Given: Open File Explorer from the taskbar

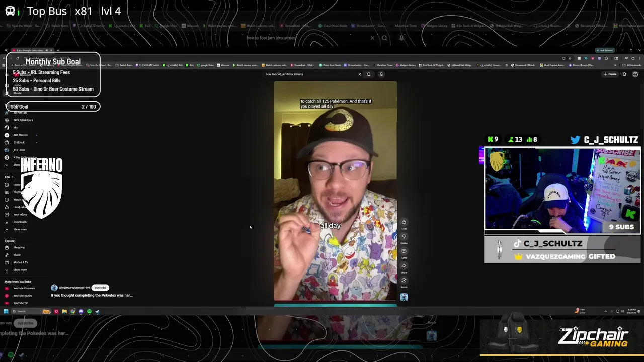Looking at the screenshot, I should (64, 311).
